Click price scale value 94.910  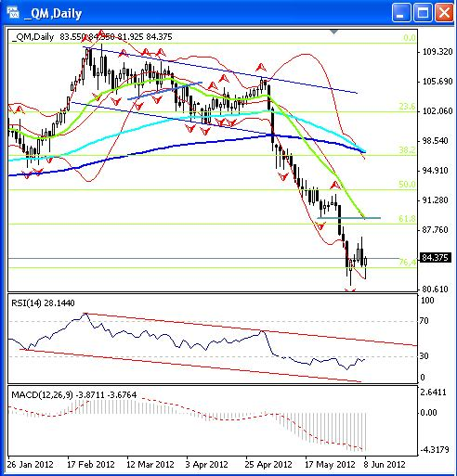tap(435, 171)
